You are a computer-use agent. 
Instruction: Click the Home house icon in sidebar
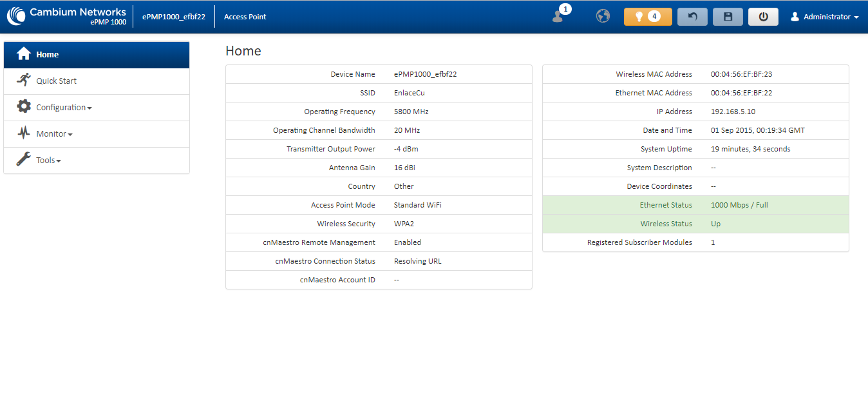pyautogui.click(x=24, y=54)
